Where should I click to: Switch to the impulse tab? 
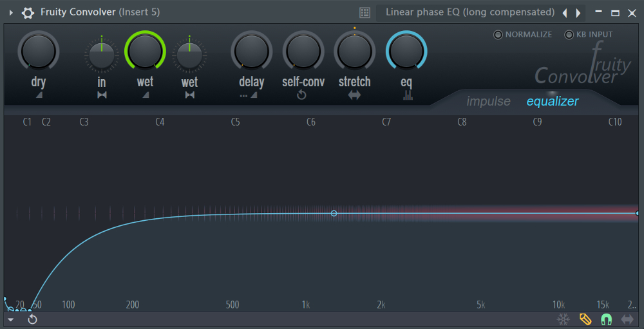[488, 102]
